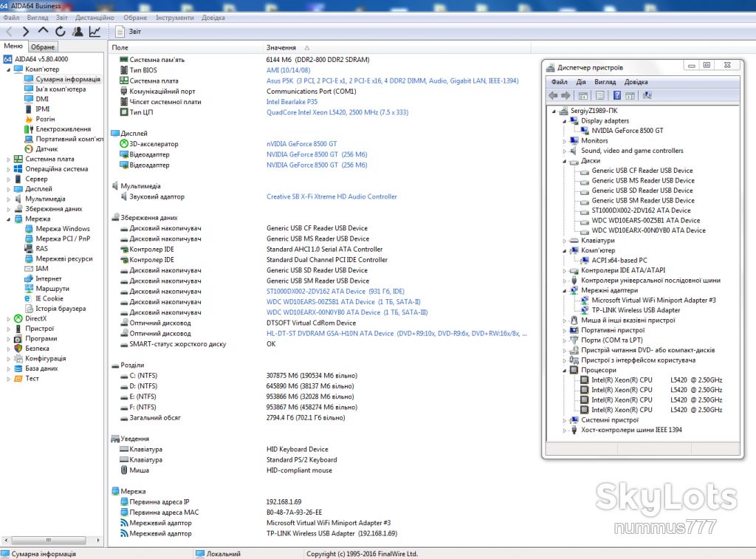The width and height of the screenshot is (756, 559).
Task: Open the QuadCore Intel Xeon L5420 link
Action: point(337,112)
